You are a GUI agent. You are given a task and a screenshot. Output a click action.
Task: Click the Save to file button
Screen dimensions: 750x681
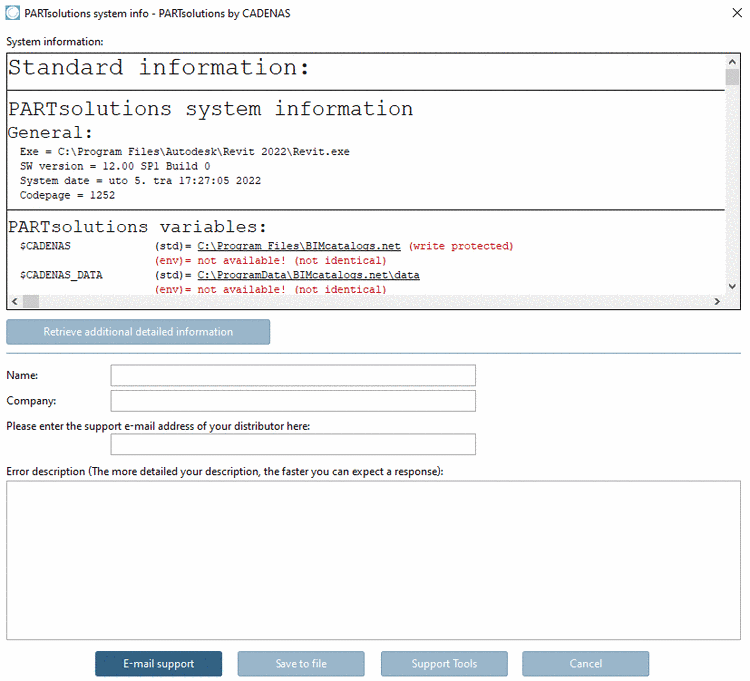(301, 663)
